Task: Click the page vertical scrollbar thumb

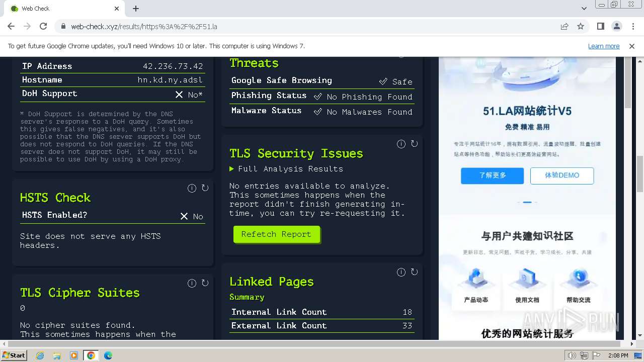Action: [639, 174]
